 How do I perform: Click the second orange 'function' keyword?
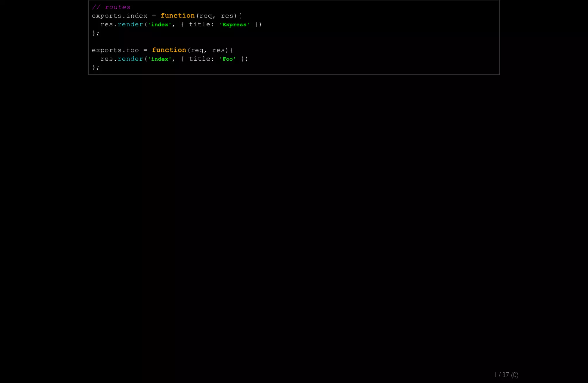coord(169,50)
